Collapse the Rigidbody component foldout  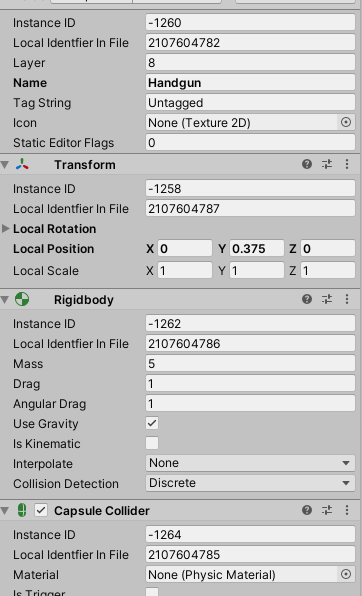(5, 300)
